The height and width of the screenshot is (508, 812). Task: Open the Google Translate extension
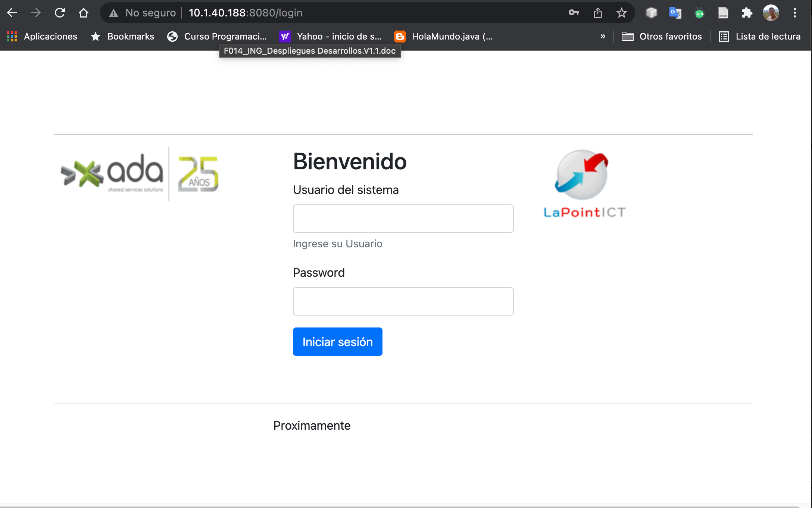(675, 13)
